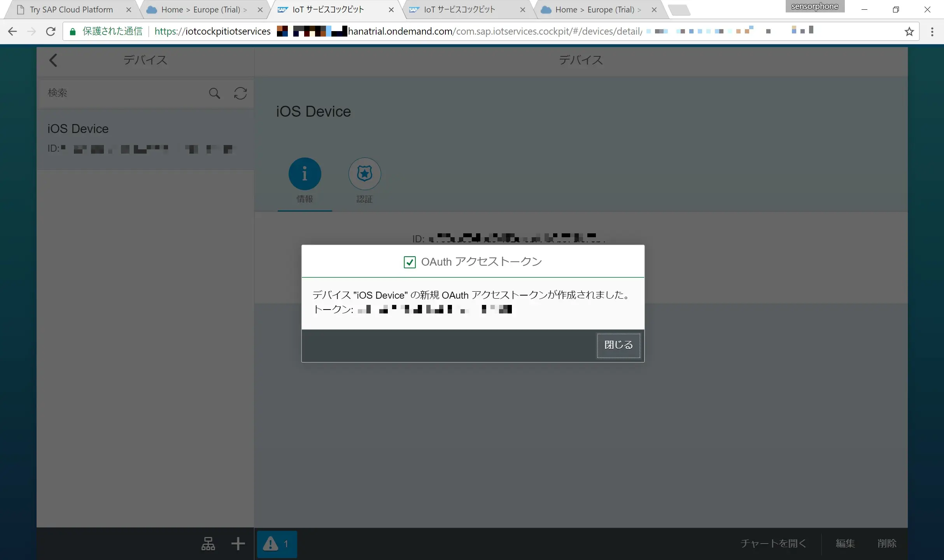Close the last Home > Europe (Trial) tab
This screenshot has width=944, height=560.
pyautogui.click(x=654, y=10)
